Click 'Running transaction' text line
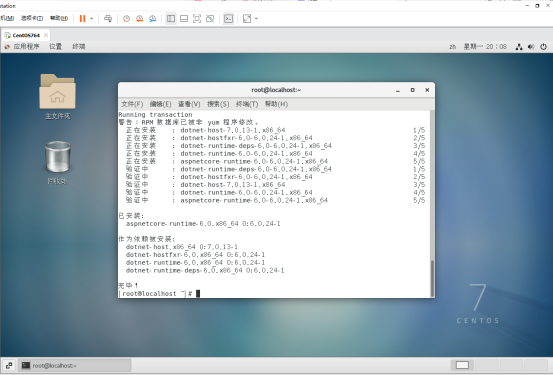 [x=156, y=115]
